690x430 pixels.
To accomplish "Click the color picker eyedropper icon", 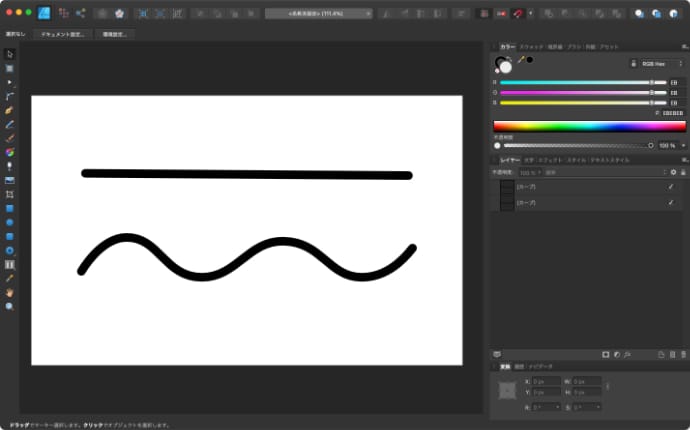I will (x=520, y=60).
